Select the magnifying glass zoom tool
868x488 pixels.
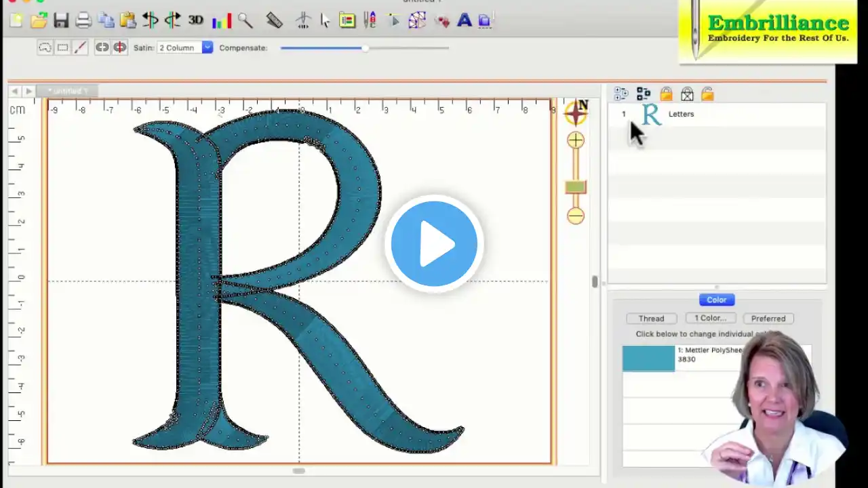coord(245,20)
